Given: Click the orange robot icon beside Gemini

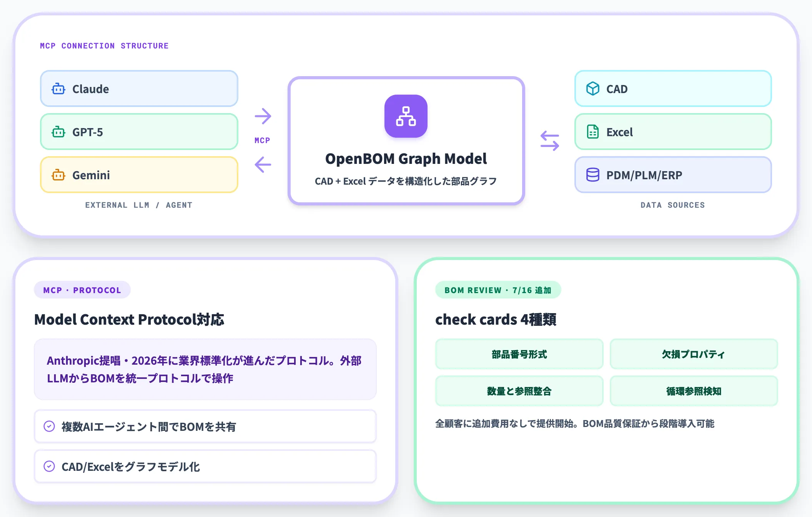Looking at the screenshot, I should click(58, 175).
